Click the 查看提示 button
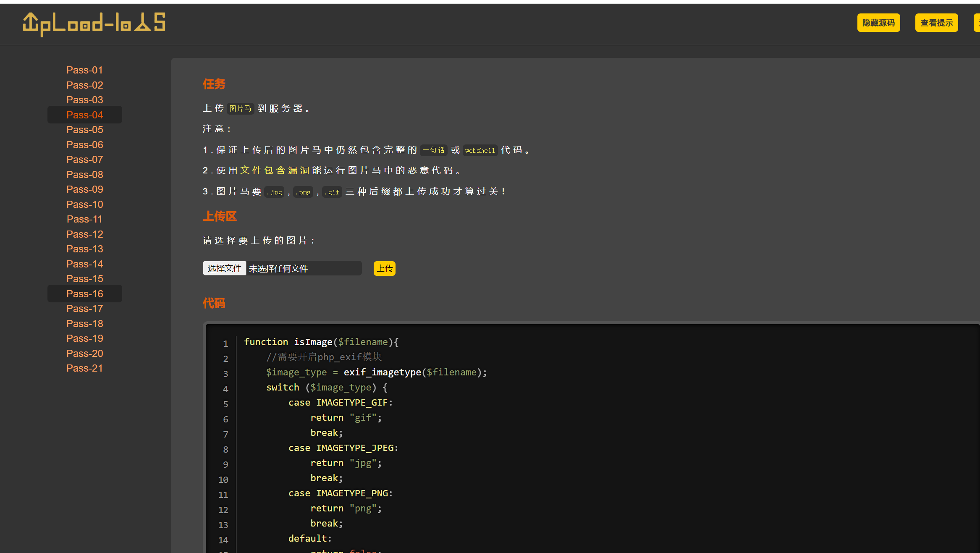The width and height of the screenshot is (980, 553). 936,23
